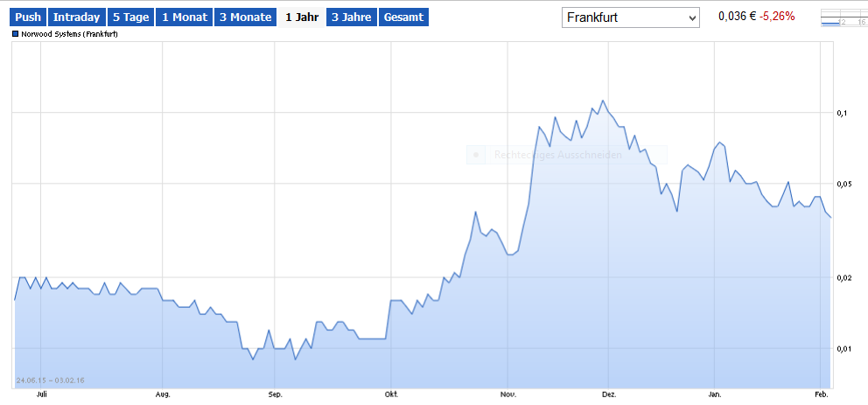Select the 3 Monate range
The height and width of the screenshot is (405, 868).
click(245, 17)
